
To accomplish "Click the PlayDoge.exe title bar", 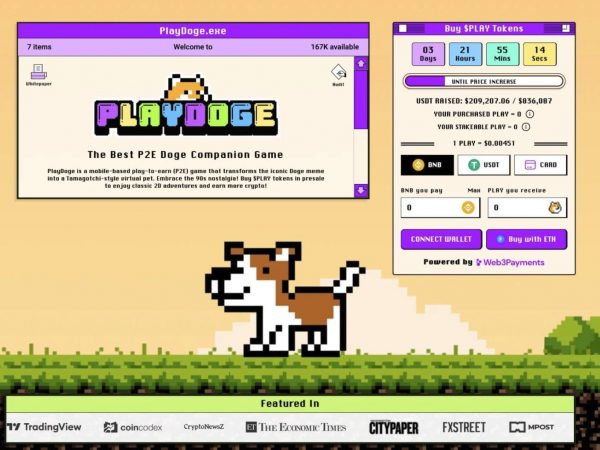I will 193,31.
